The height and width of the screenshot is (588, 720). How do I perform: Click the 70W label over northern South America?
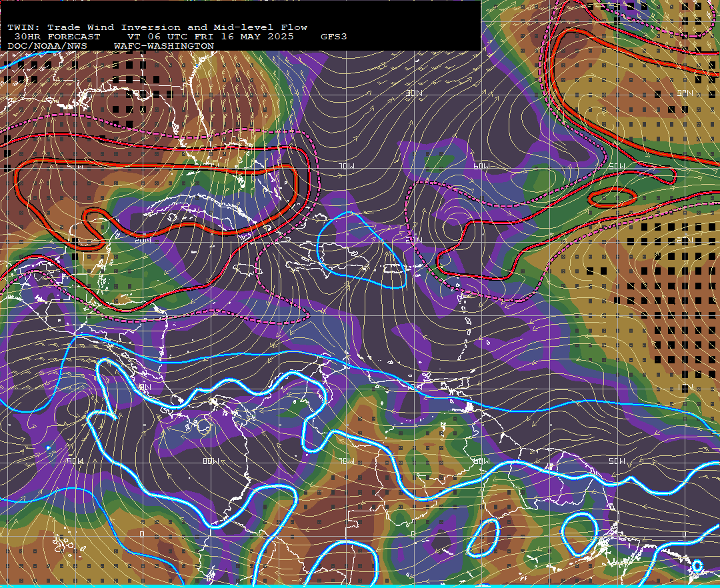coord(347,461)
